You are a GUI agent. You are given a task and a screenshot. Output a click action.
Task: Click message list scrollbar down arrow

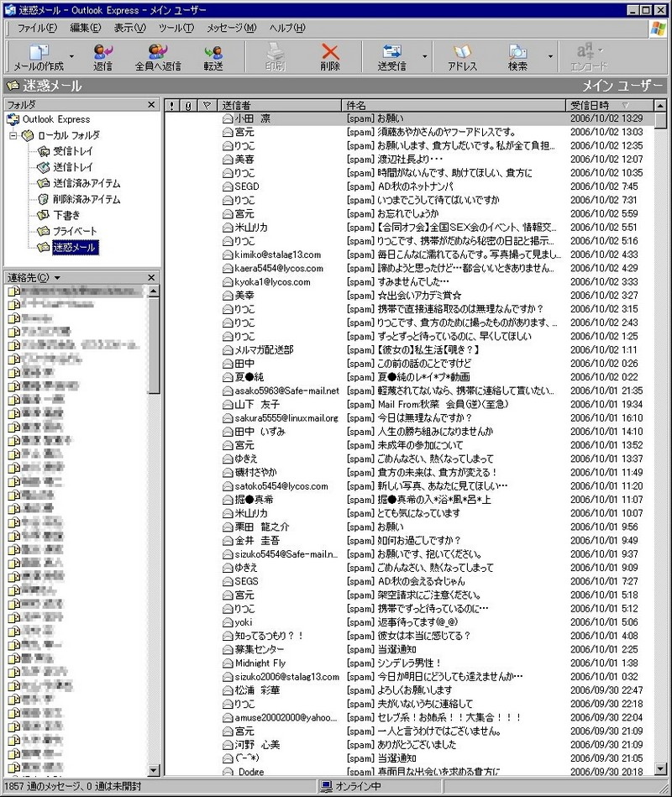(x=660, y=769)
